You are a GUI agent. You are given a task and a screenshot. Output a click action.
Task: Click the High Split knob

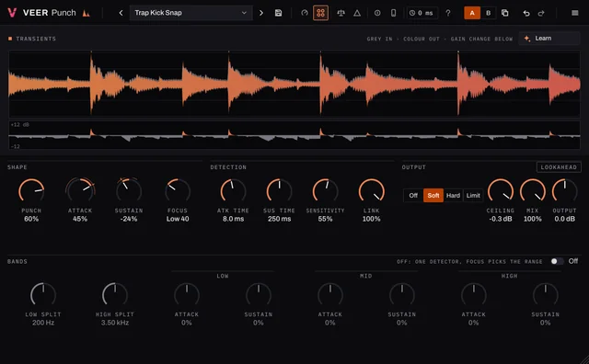point(115,294)
